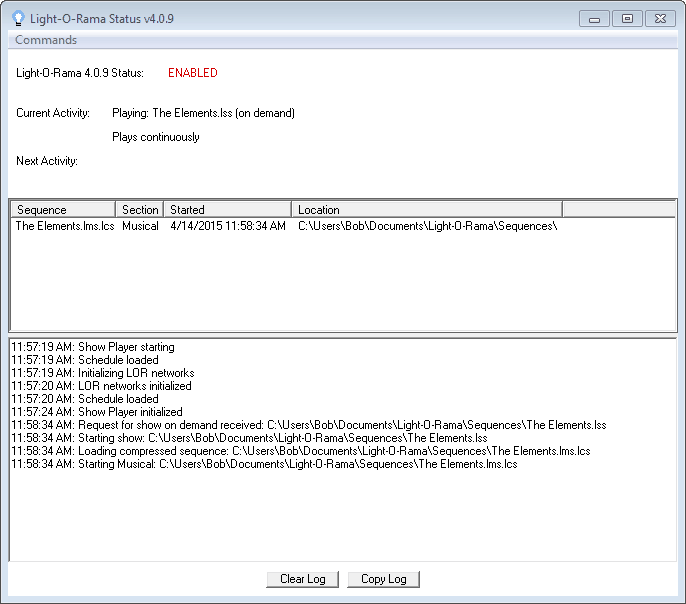Select the 'Show Player starting' log entry
This screenshot has width=686, height=604.
[93, 347]
